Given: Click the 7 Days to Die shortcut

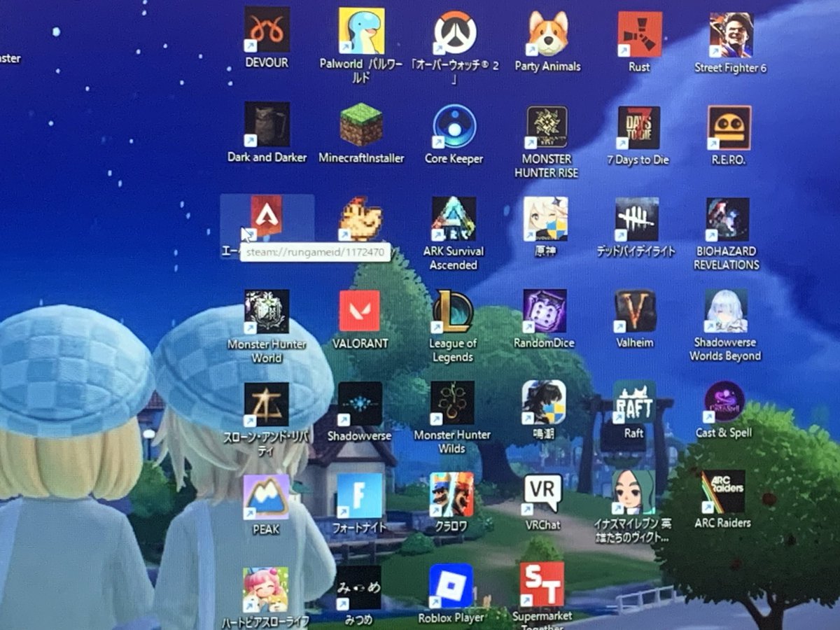Looking at the screenshot, I should [x=638, y=128].
